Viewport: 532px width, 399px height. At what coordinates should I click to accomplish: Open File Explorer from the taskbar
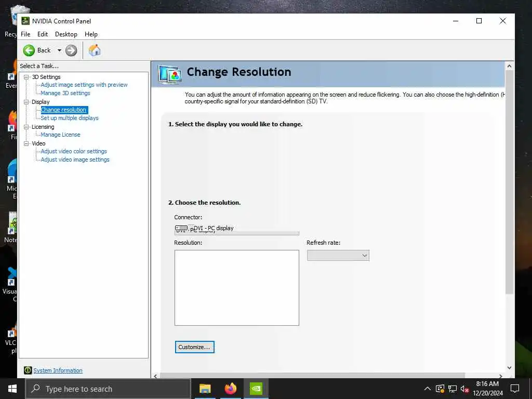click(205, 389)
